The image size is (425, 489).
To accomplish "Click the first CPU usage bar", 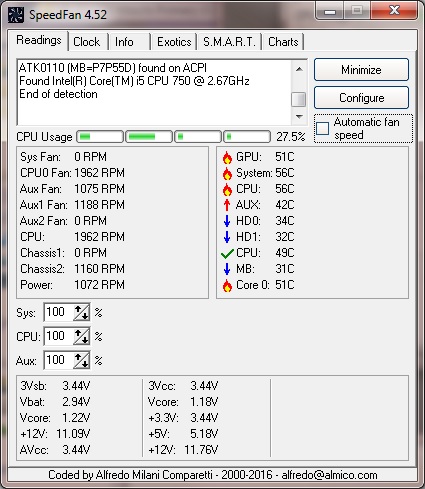I will pyautogui.click(x=100, y=137).
